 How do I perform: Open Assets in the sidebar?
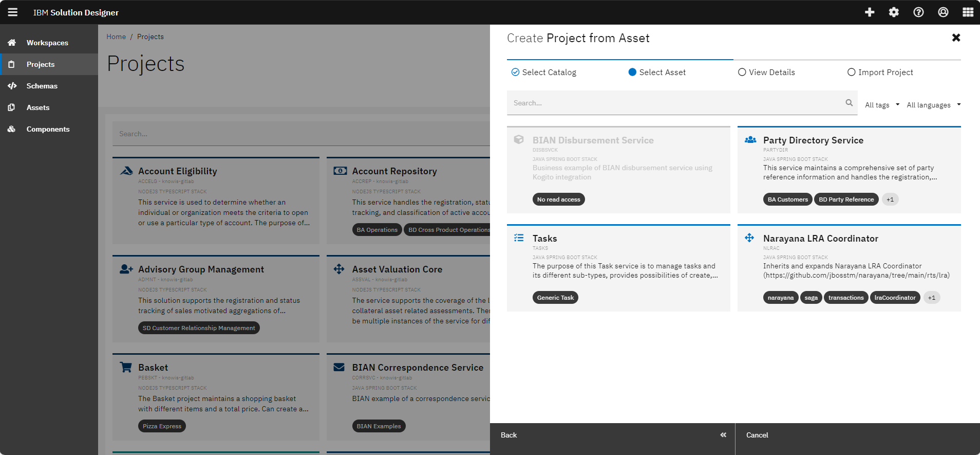pos(49,107)
